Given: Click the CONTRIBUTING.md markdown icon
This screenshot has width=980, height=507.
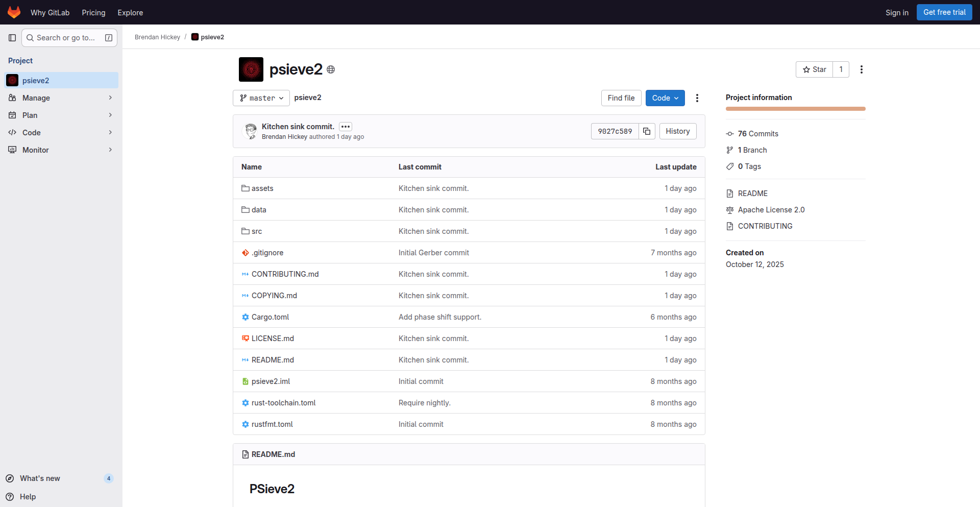Looking at the screenshot, I should tap(246, 274).
